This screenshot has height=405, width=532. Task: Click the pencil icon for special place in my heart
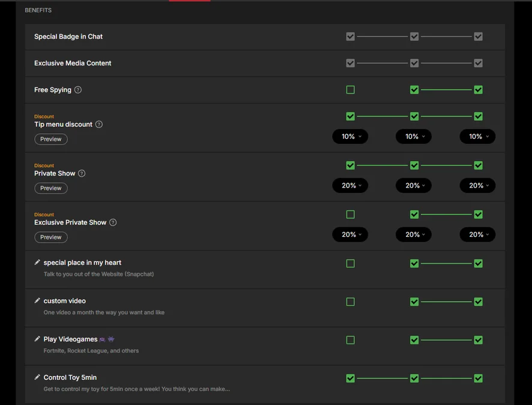(x=37, y=263)
